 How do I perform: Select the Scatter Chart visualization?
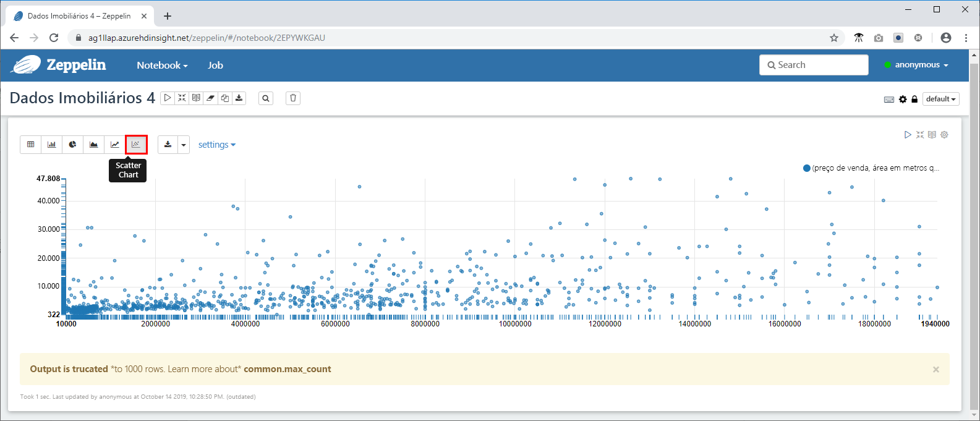136,145
